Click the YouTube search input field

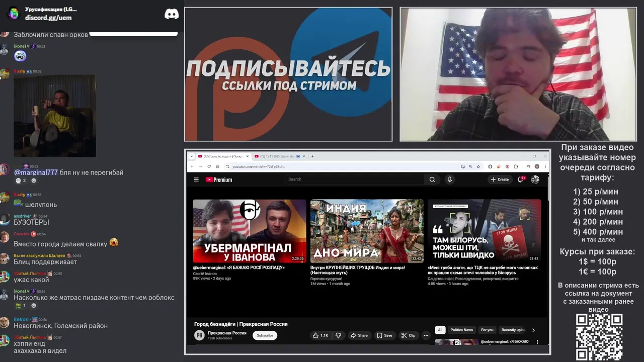pos(355,179)
